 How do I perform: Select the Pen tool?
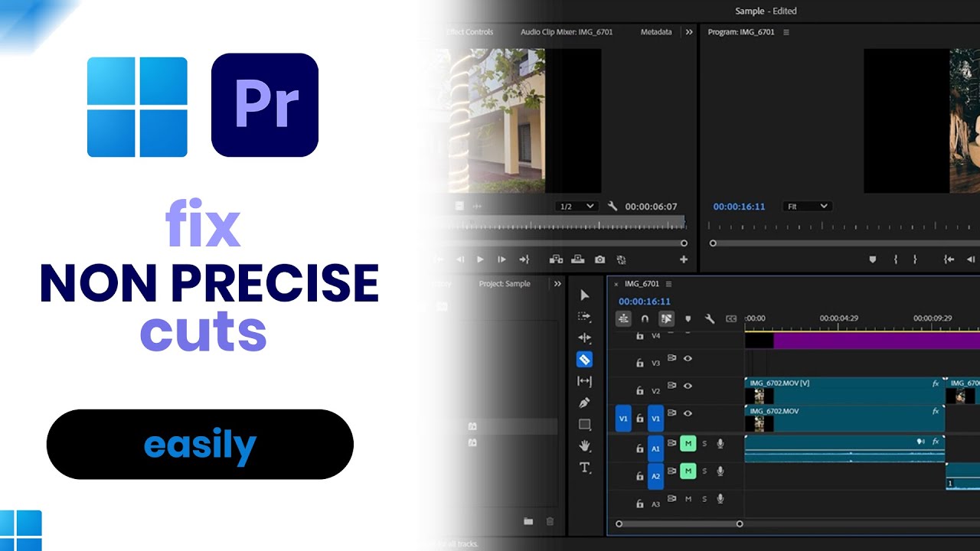coord(585,403)
